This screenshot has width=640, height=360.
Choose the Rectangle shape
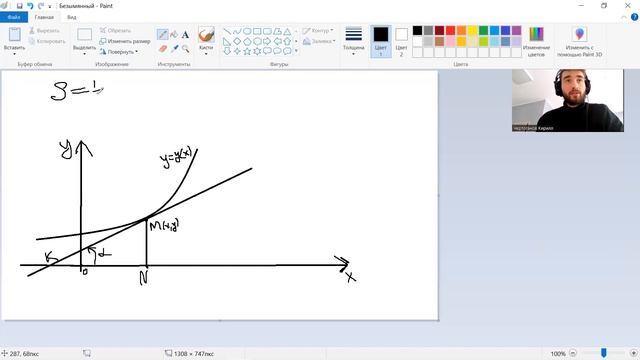tap(257, 31)
